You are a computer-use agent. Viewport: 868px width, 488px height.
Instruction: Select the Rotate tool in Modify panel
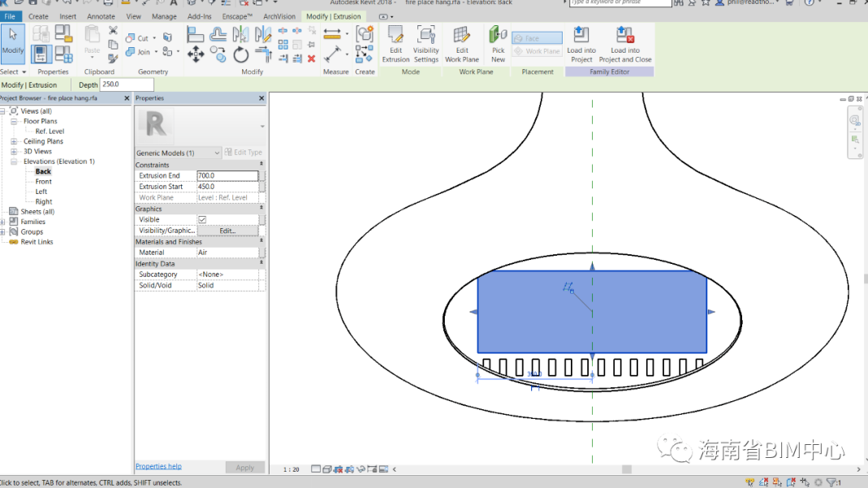click(241, 55)
